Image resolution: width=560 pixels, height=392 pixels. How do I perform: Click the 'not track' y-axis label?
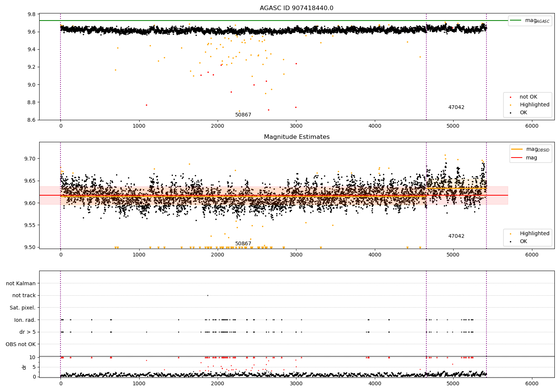(x=24, y=296)
